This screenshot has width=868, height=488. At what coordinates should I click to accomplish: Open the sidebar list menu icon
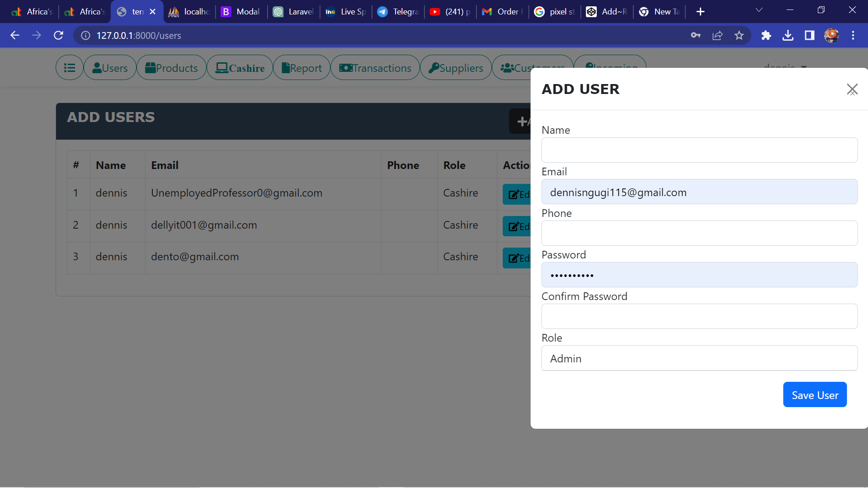(x=70, y=68)
